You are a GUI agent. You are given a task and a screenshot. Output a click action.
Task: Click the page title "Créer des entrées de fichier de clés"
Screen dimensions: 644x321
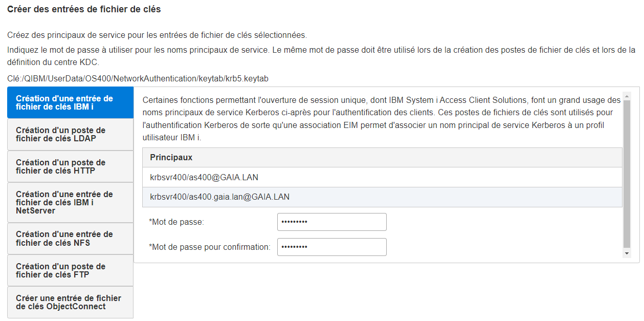(x=84, y=10)
